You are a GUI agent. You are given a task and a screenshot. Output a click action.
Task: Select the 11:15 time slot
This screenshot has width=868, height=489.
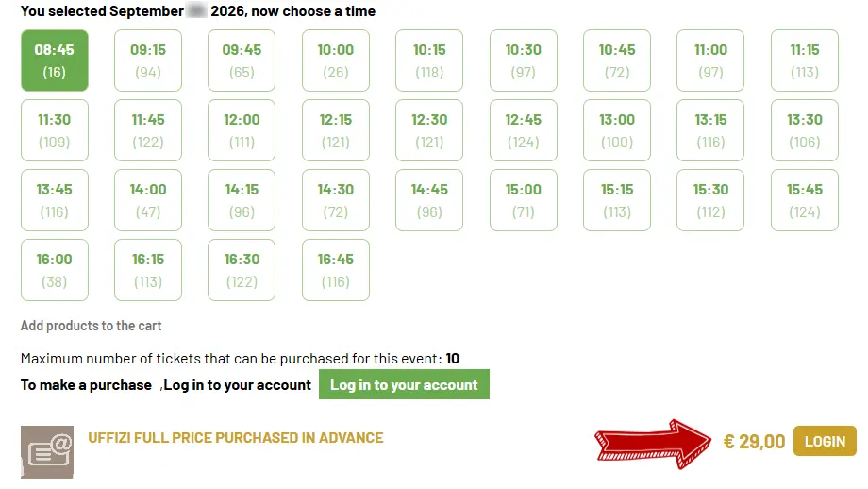click(x=805, y=60)
